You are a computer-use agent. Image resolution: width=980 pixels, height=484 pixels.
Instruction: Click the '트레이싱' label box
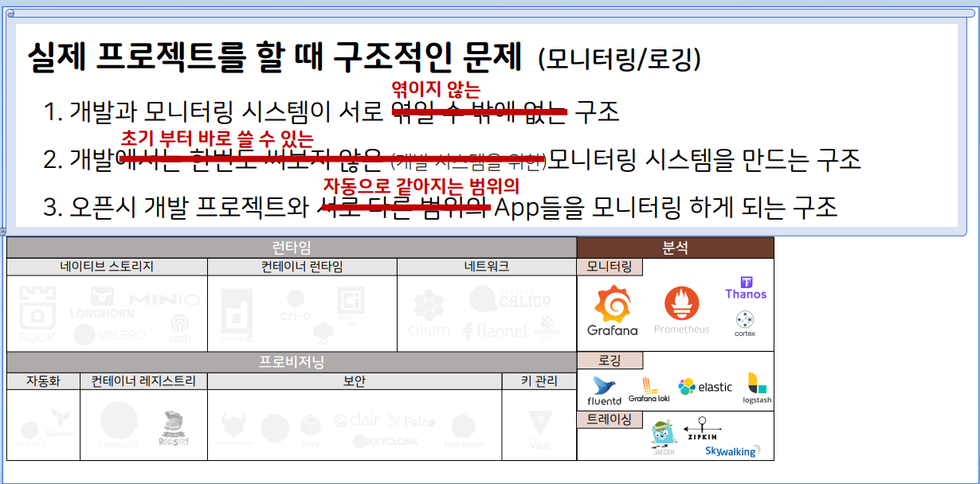click(610, 419)
